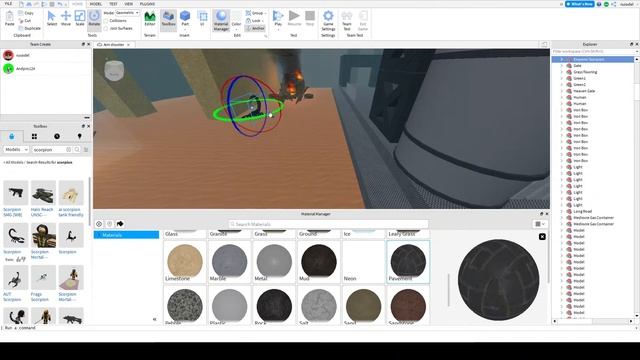Select the Halo Reach UNSC tank thumbnail
Viewport: 640px width, 360px height.
pyautogui.click(x=43, y=193)
